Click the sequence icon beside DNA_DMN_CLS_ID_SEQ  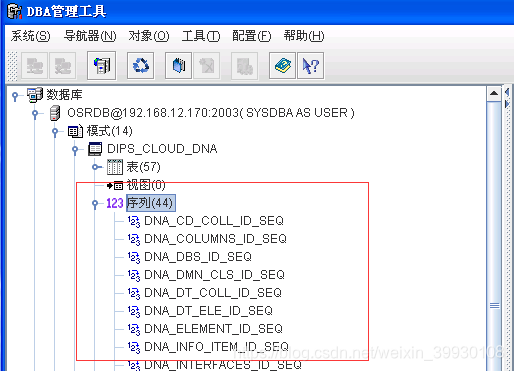134,275
